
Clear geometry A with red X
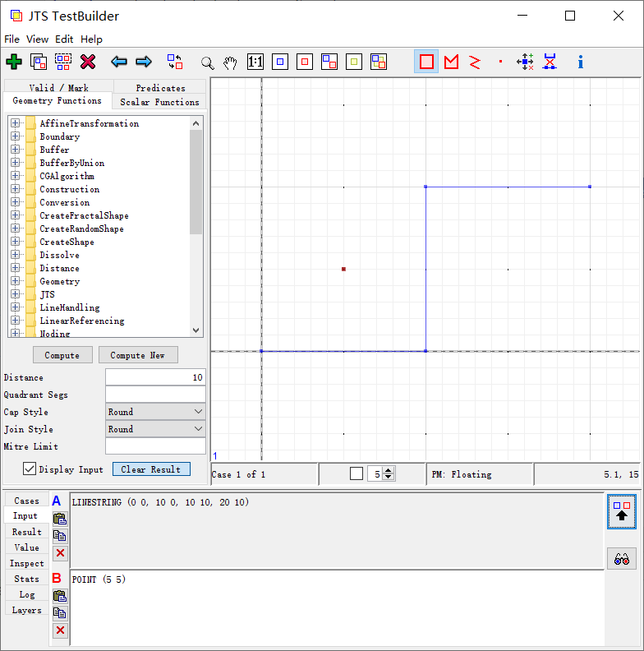coord(60,553)
